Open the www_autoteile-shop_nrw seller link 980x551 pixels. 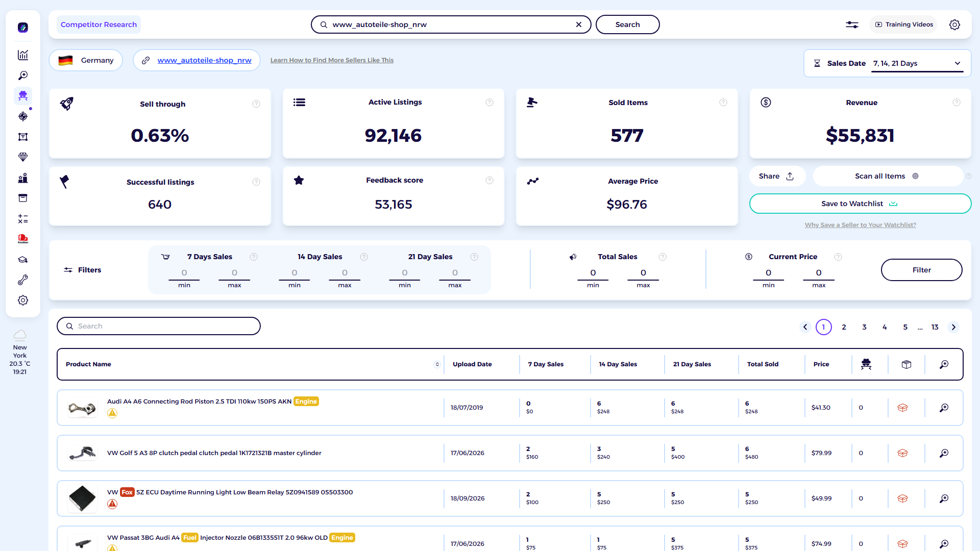(204, 60)
